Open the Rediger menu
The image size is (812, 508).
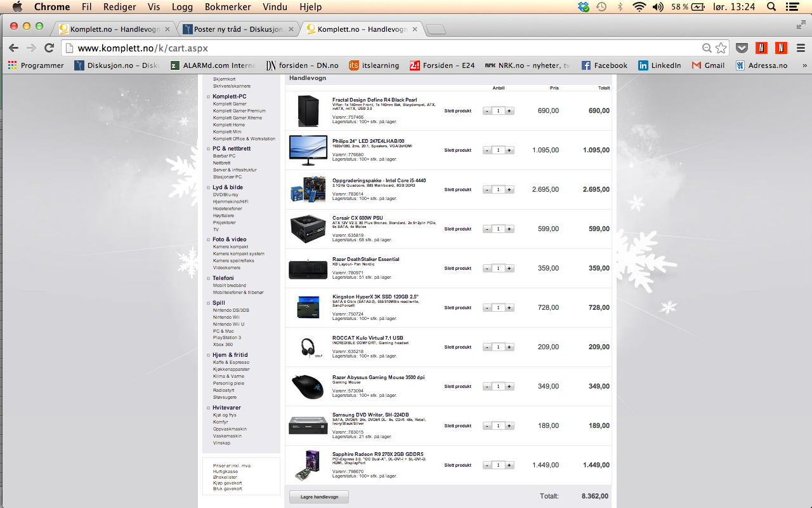coord(120,7)
